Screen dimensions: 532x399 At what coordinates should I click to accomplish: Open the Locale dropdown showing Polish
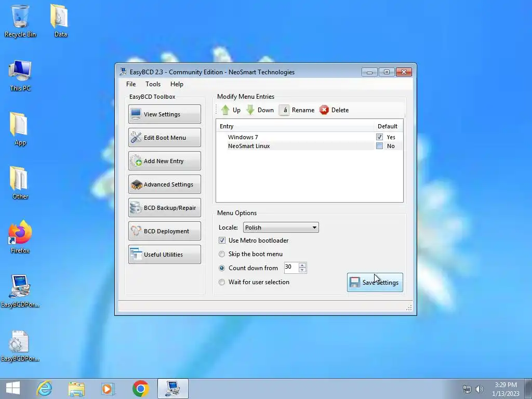tap(281, 228)
